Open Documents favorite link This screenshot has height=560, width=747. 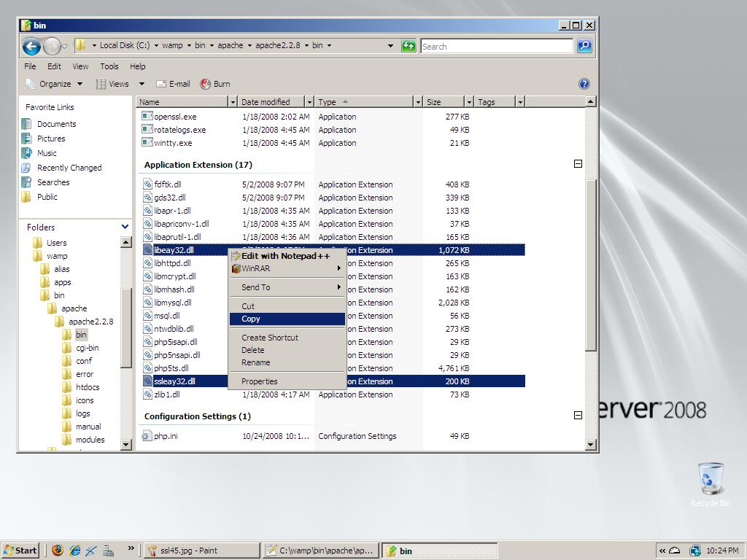pyautogui.click(x=56, y=124)
